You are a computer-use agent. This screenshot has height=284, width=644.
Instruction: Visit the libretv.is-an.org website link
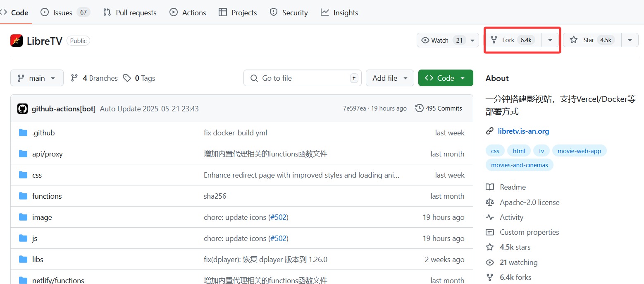(523, 131)
